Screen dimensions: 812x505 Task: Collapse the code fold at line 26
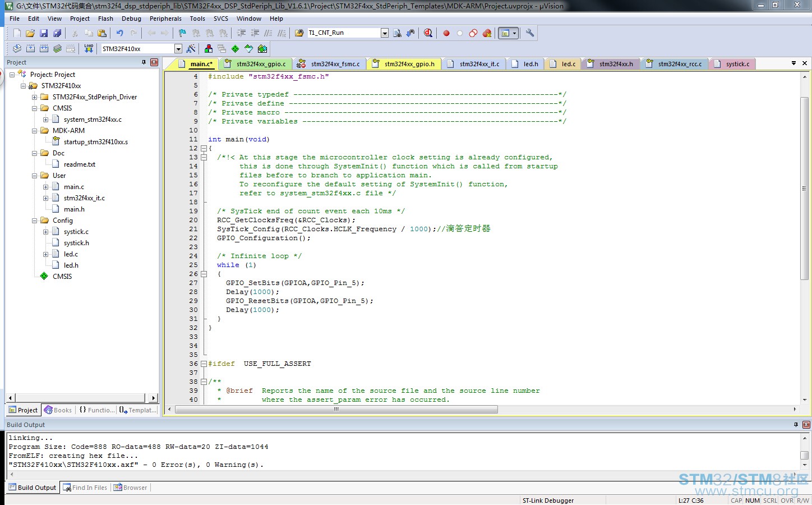204,274
